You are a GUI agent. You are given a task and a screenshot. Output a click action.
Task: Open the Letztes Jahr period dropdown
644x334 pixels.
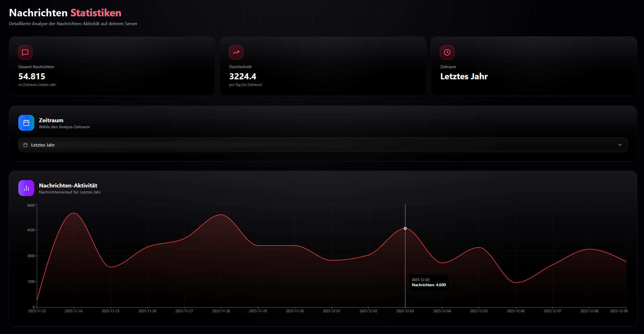tap(322, 145)
